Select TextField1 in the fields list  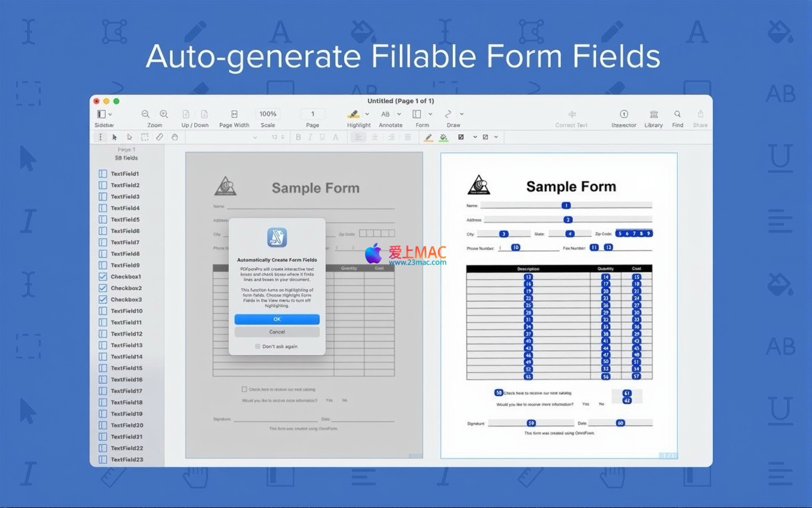125,174
